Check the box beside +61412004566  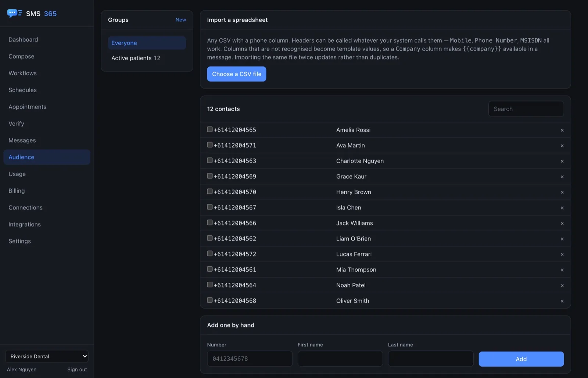click(x=210, y=222)
